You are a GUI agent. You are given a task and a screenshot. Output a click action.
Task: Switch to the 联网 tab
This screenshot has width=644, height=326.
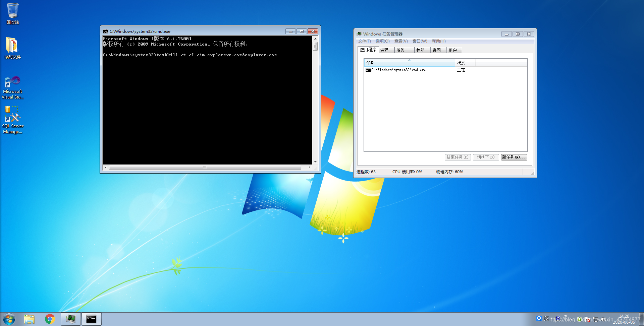(x=438, y=50)
